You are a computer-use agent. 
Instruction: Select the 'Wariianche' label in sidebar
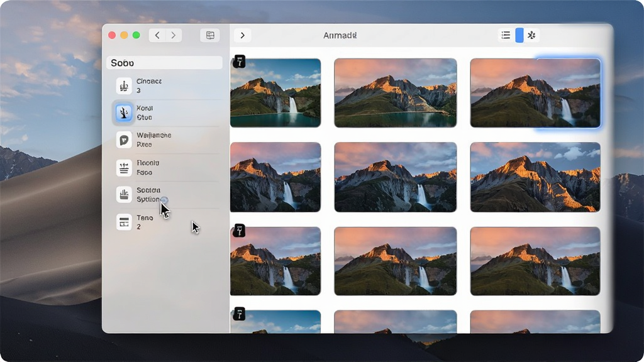point(154,136)
